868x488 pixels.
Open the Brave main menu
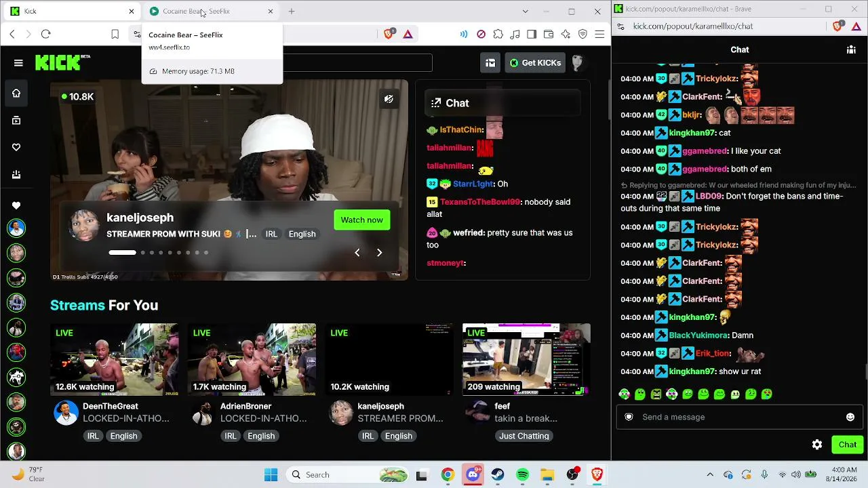click(x=599, y=34)
